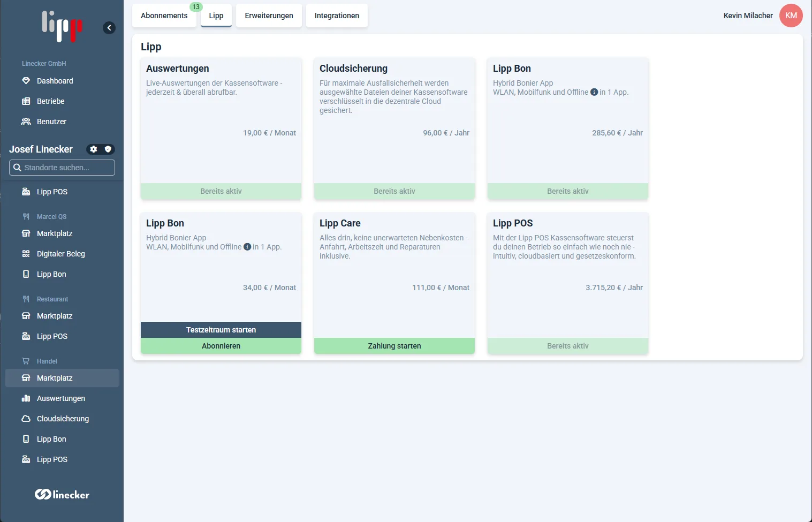Click the price 19,00 € / Monat
This screenshot has height=522, width=812.
(269, 133)
